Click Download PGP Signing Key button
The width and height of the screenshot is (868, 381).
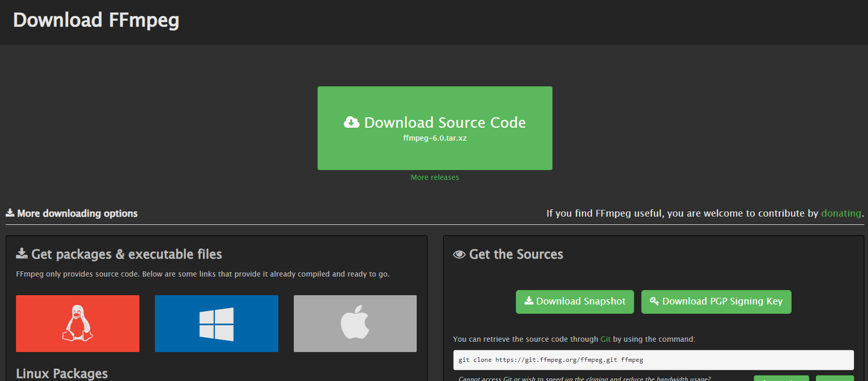(x=716, y=302)
